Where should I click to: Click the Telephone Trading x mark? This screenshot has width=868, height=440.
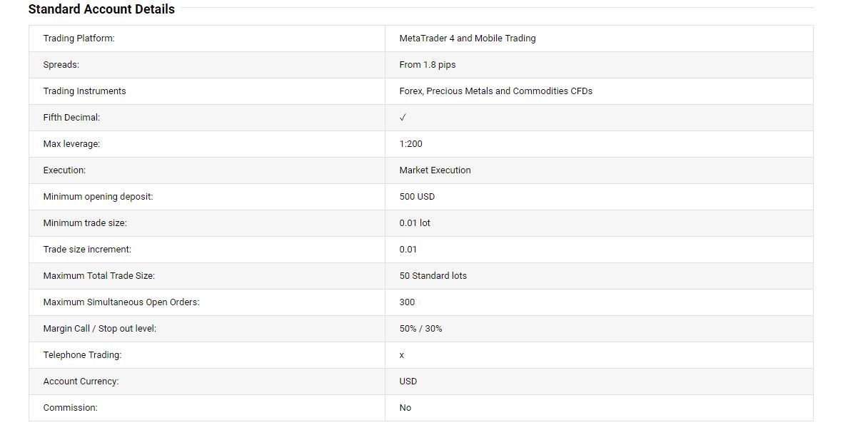pyautogui.click(x=402, y=355)
